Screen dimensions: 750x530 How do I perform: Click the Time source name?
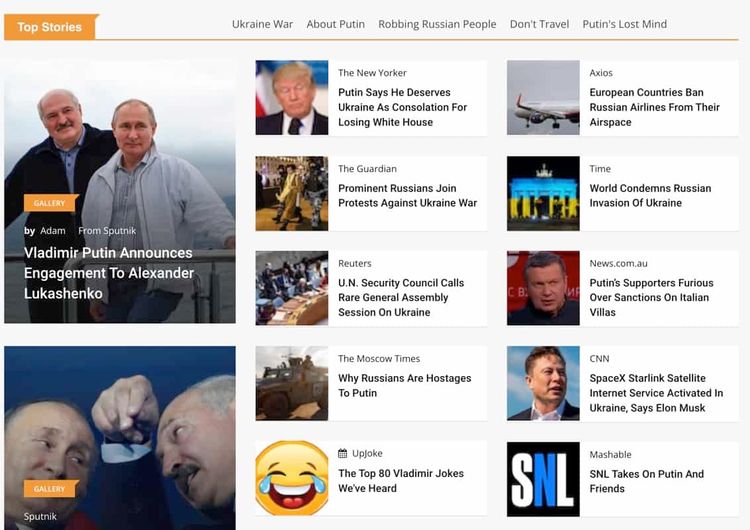click(x=600, y=168)
